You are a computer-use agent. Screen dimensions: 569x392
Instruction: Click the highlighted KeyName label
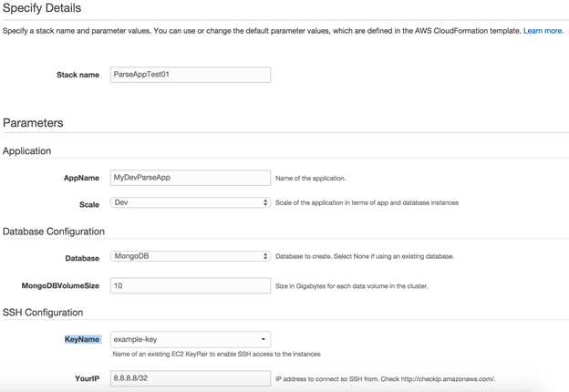pyautogui.click(x=82, y=339)
